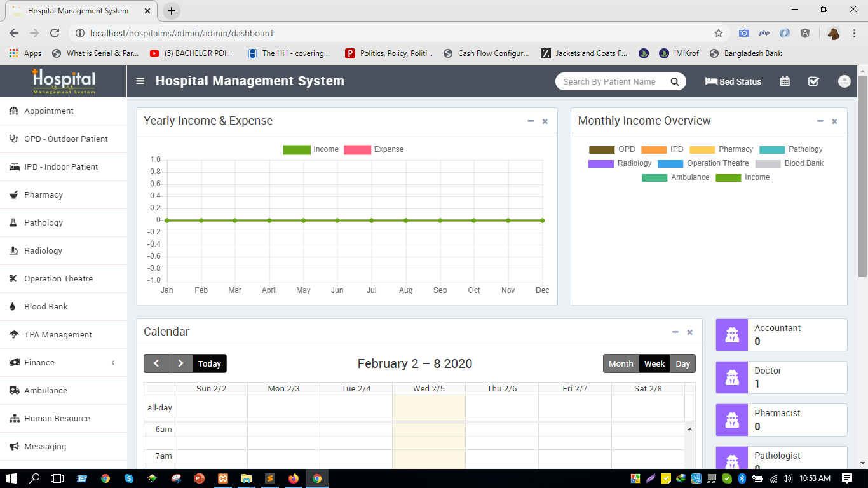Open Windows Start menu
This screenshot has width=868, height=488.
[x=12, y=478]
